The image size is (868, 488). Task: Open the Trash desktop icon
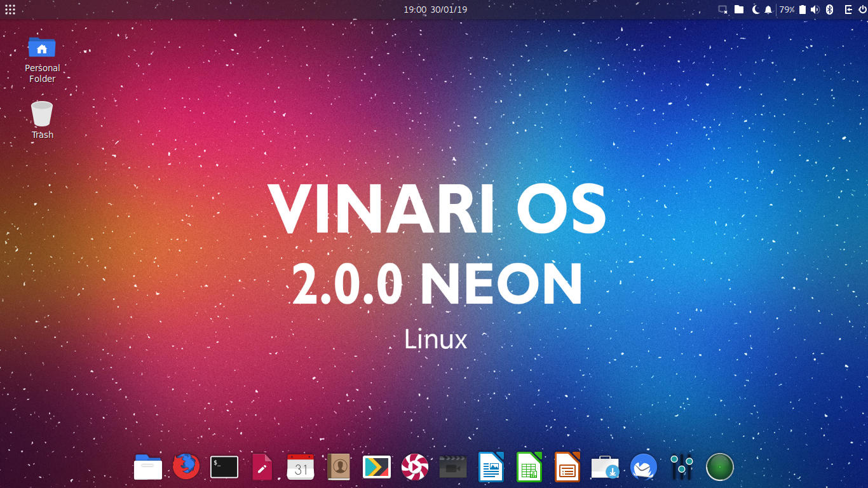point(42,119)
